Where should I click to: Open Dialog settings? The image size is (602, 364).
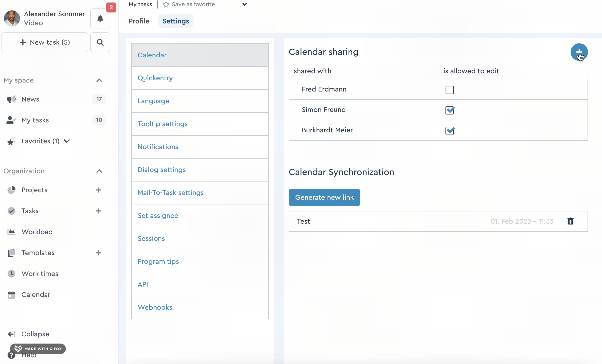pyautogui.click(x=200, y=170)
